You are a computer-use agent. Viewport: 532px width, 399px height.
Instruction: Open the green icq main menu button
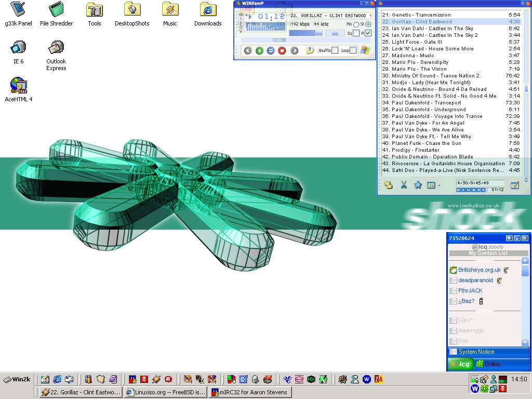[x=460, y=364]
